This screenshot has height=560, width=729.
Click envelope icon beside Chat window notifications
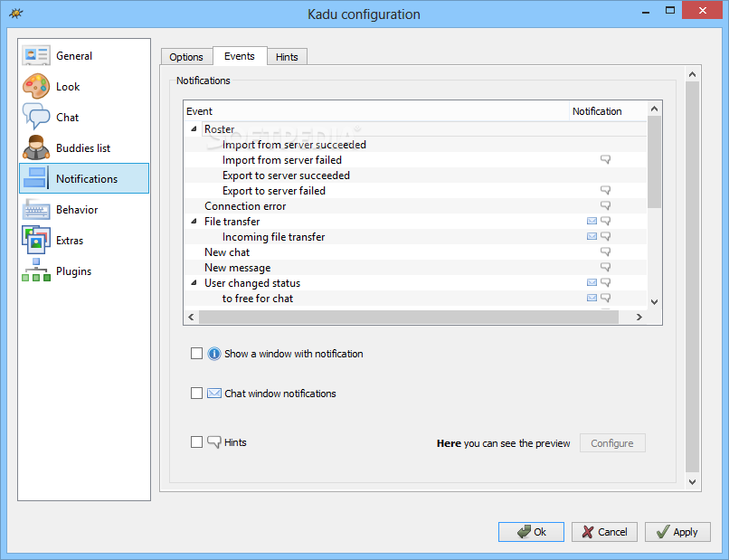click(x=213, y=394)
